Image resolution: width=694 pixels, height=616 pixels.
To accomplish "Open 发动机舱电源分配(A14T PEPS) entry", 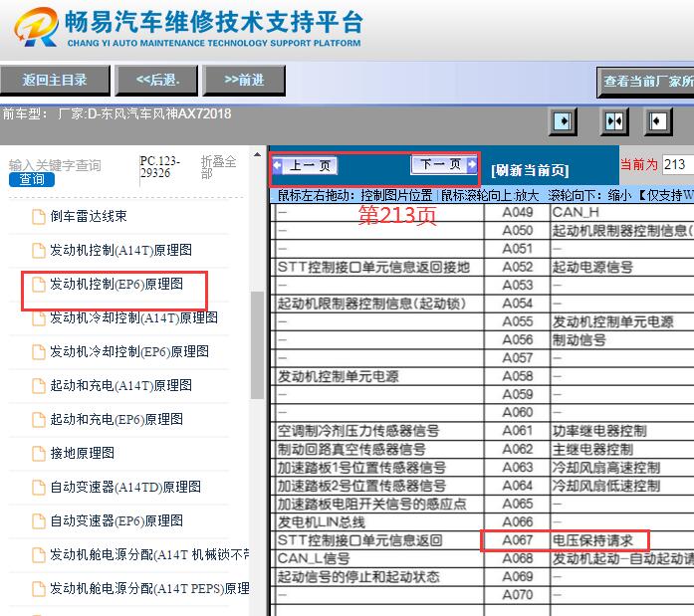I will click(149, 588).
